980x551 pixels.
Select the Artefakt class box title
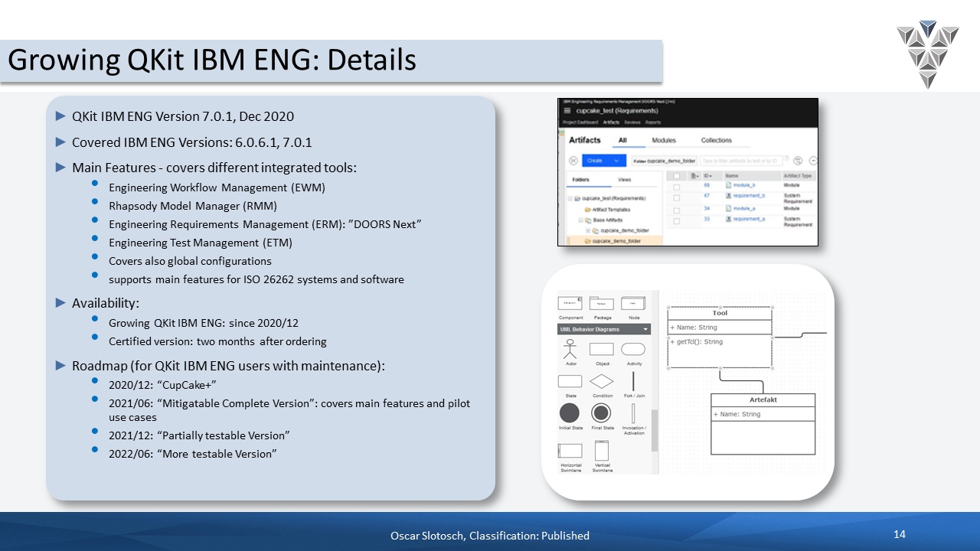[763, 400]
